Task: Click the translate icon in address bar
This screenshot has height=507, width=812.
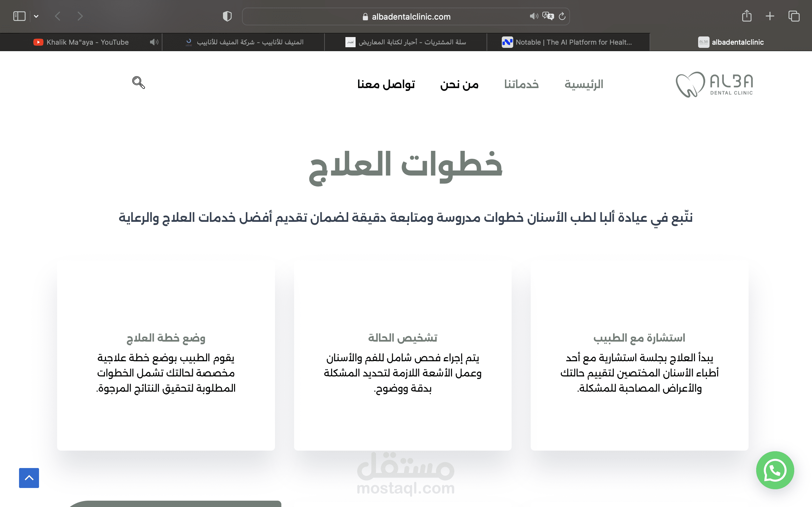Action: [x=548, y=16]
